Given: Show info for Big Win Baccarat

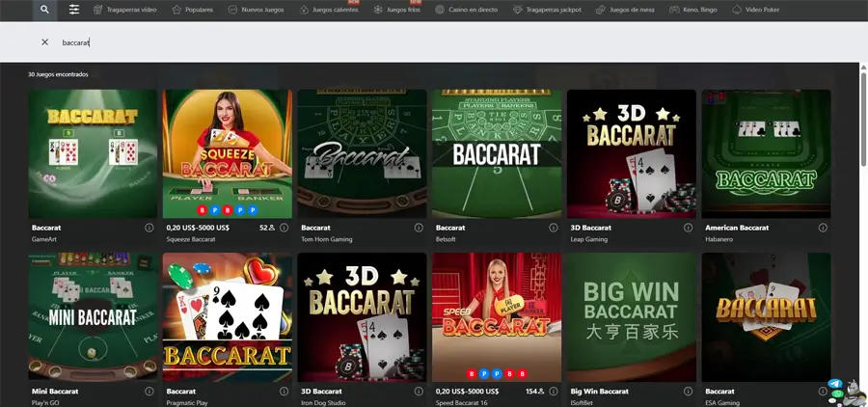Looking at the screenshot, I should point(688,391).
